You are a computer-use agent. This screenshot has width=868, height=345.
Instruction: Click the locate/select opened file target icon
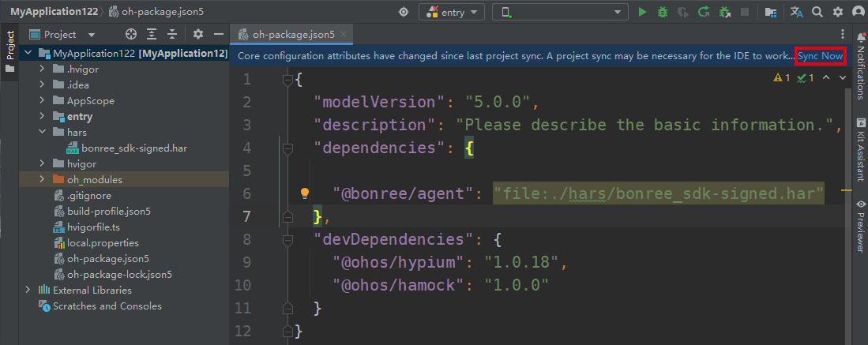click(131, 35)
